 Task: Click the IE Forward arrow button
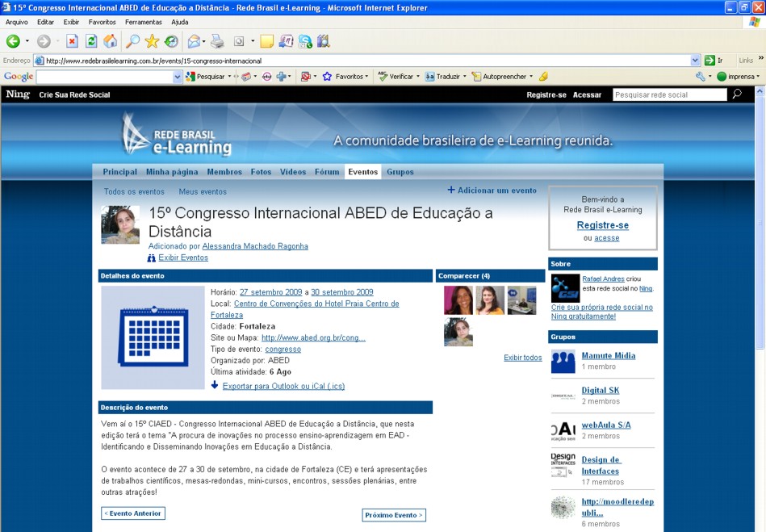[x=44, y=41]
